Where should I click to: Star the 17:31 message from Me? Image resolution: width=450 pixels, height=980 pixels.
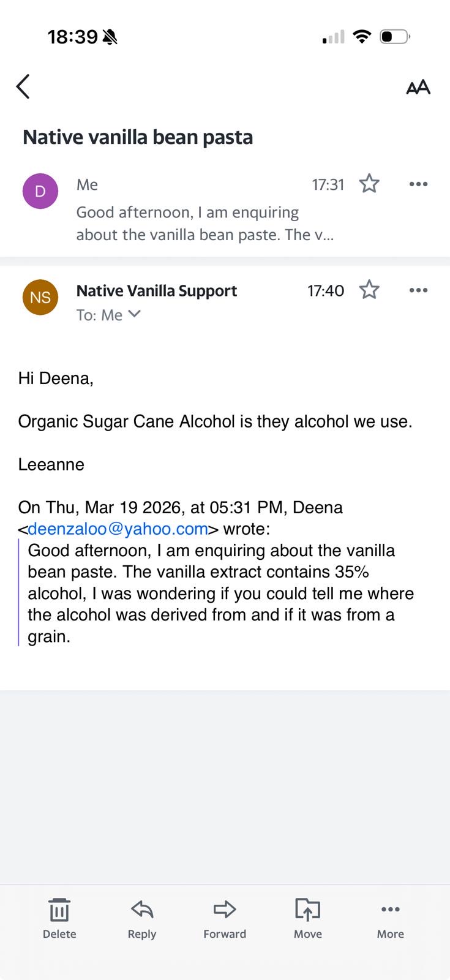click(x=369, y=184)
